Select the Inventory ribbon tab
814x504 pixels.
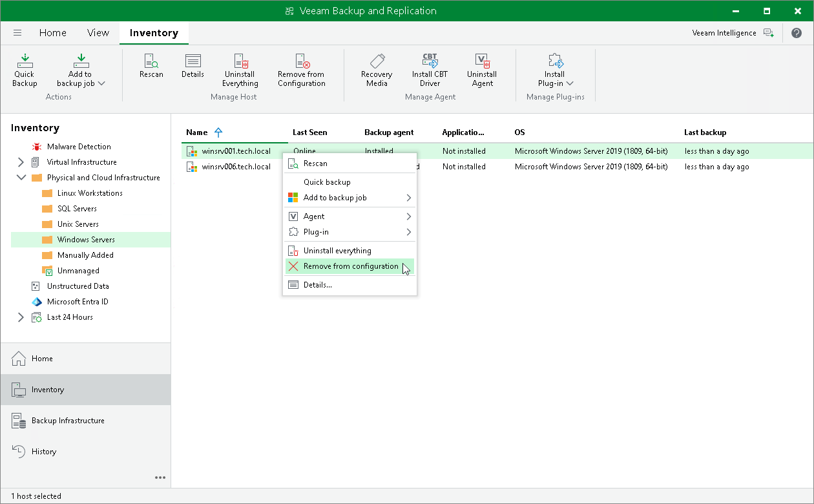coord(154,33)
